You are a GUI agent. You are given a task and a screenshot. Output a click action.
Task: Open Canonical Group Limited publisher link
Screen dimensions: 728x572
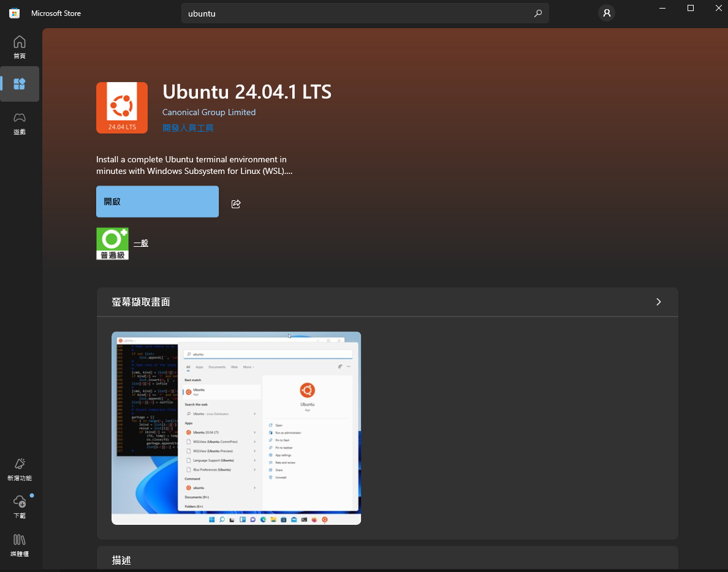pyautogui.click(x=209, y=112)
